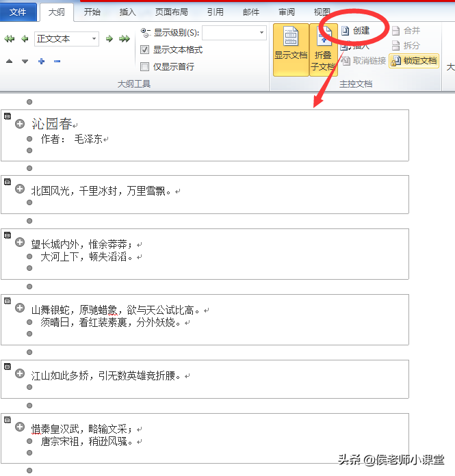Open the 文件 tab
The width and height of the screenshot is (455, 476).
pyautogui.click(x=18, y=12)
